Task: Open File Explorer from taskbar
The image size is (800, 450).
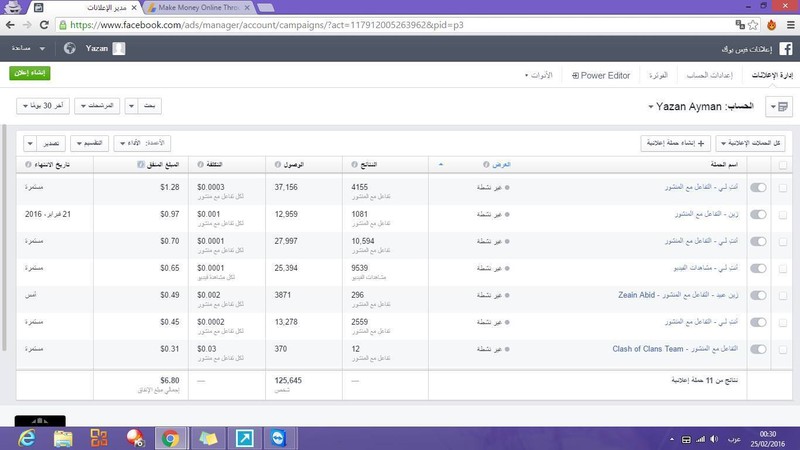Action: click(x=63, y=438)
